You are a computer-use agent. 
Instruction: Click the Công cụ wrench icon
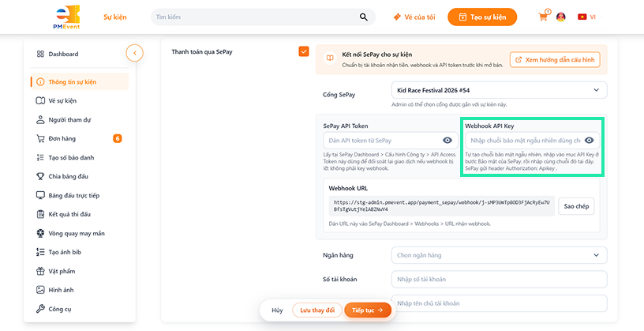[x=40, y=309]
